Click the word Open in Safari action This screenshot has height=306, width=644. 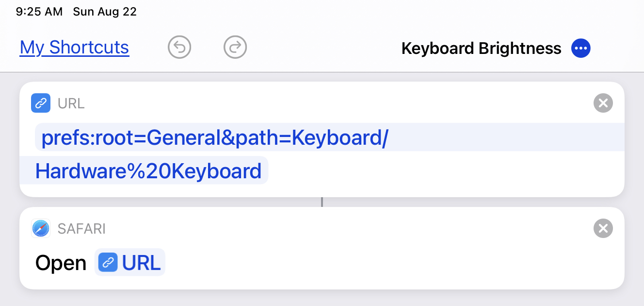point(61,263)
